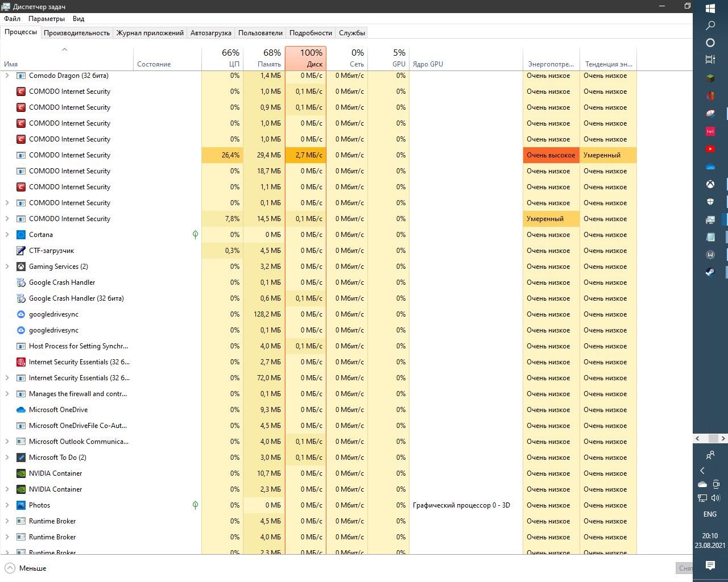Open Task View on the taskbar
This screenshot has height=582, width=728.
tap(710, 60)
